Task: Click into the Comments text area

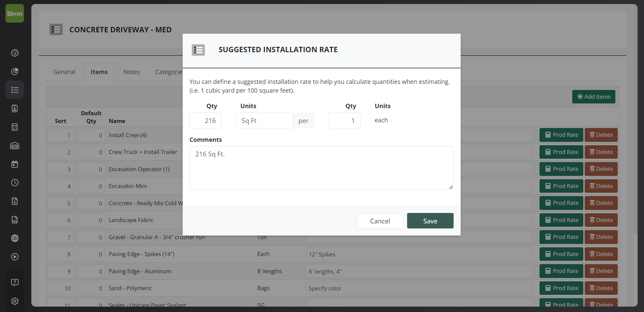Action: point(321,168)
